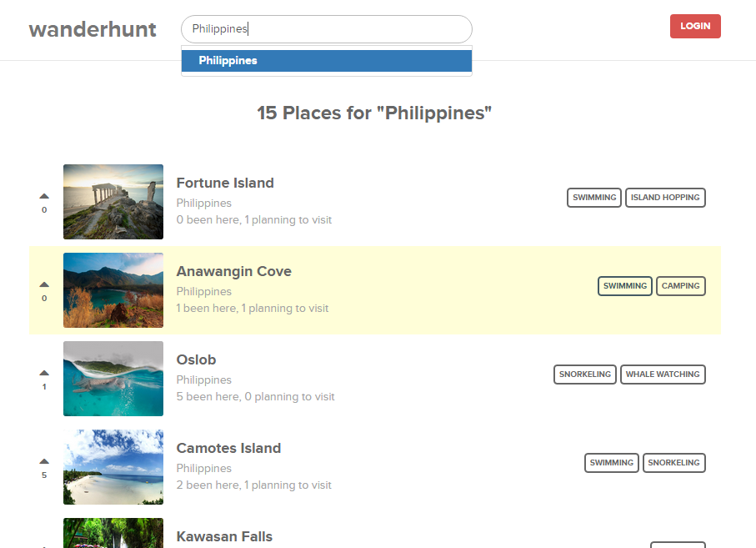756x548 pixels.
Task: Open the Oslob title link
Action: tap(196, 359)
